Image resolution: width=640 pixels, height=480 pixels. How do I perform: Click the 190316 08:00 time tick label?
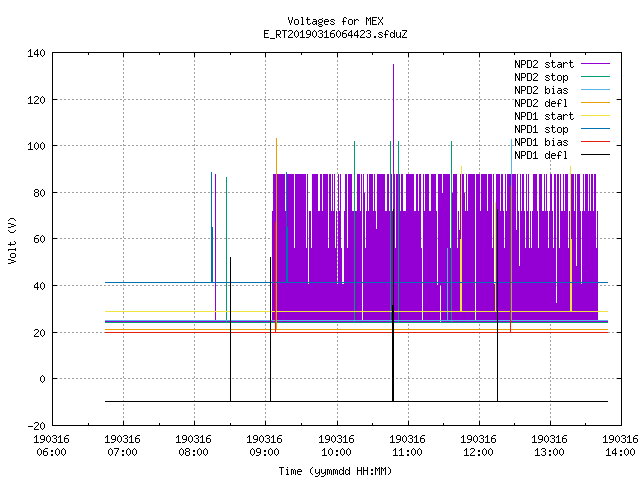pos(193,446)
